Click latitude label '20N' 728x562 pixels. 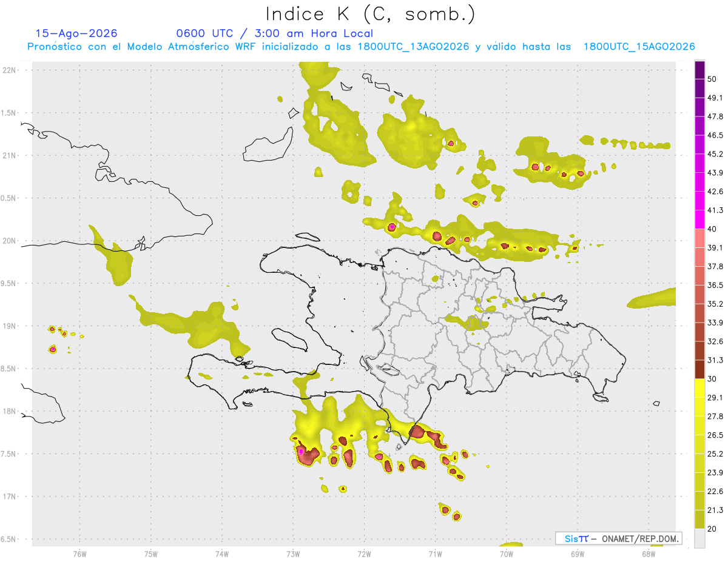click(9, 241)
